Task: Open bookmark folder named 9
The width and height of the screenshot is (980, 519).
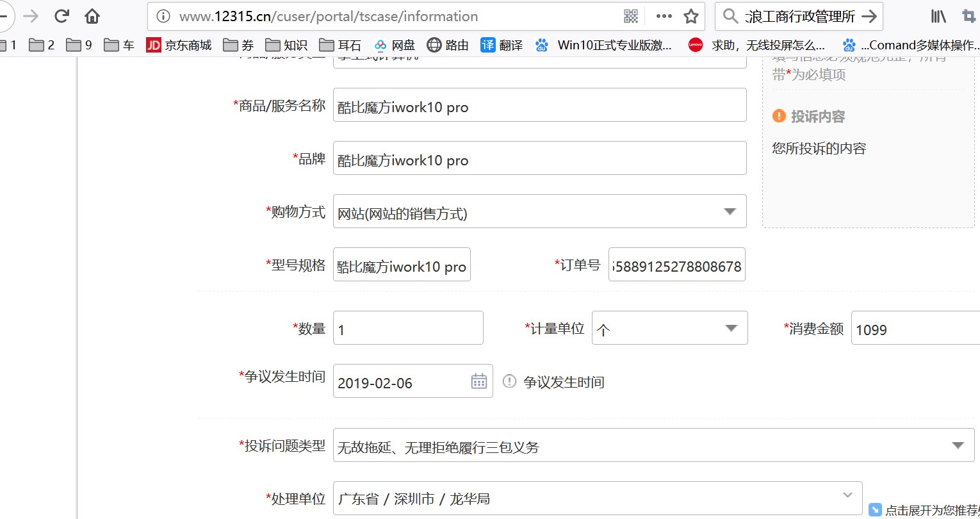Action: (x=79, y=45)
